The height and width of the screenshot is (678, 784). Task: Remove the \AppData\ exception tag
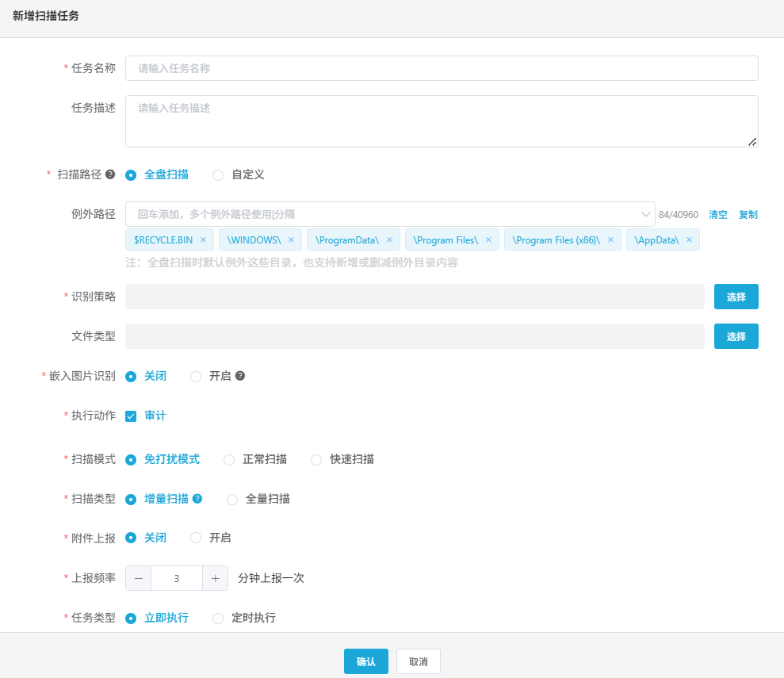(689, 239)
